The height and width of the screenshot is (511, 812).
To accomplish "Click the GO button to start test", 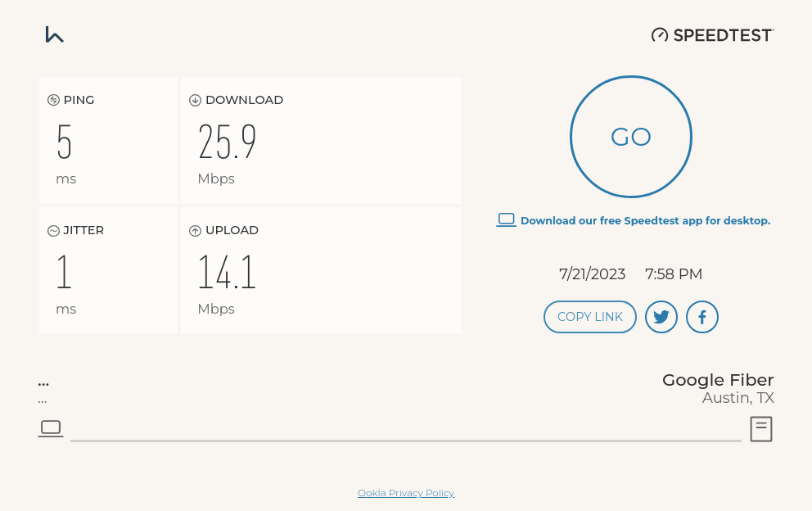I will pos(630,137).
